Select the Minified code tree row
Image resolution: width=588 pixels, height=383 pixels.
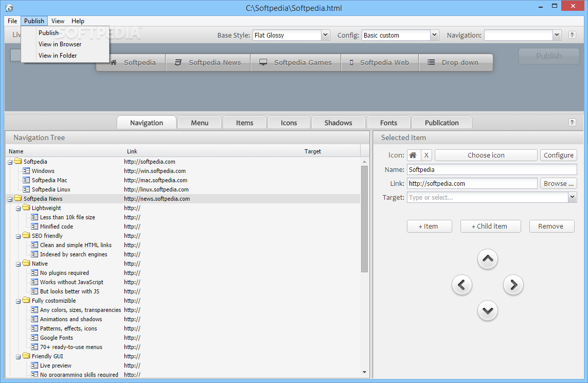tap(184, 227)
